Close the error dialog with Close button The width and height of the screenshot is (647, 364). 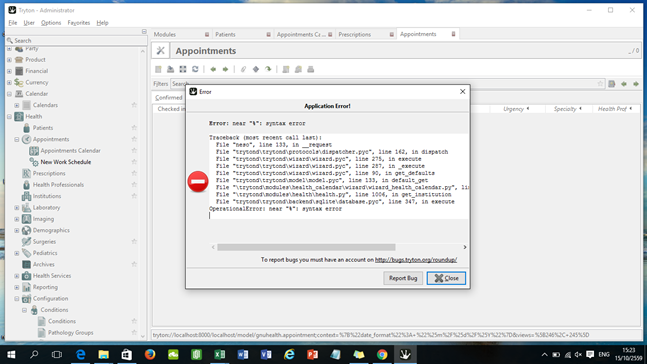coord(446,278)
